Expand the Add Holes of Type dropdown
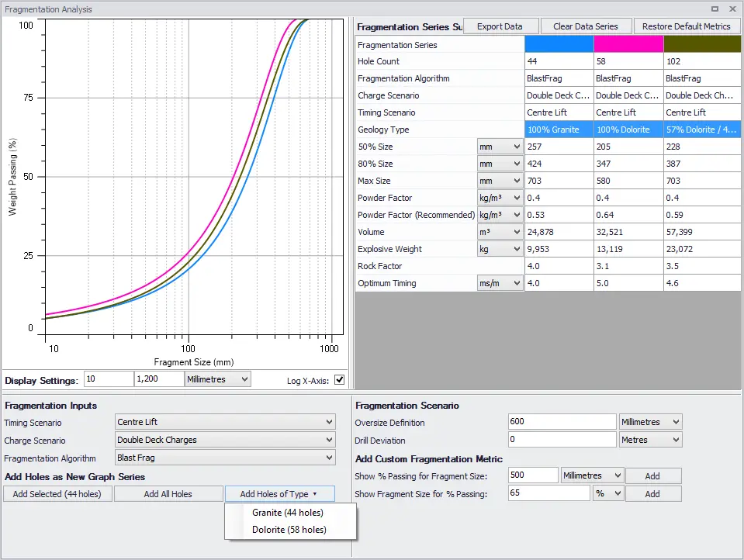 tap(279, 493)
